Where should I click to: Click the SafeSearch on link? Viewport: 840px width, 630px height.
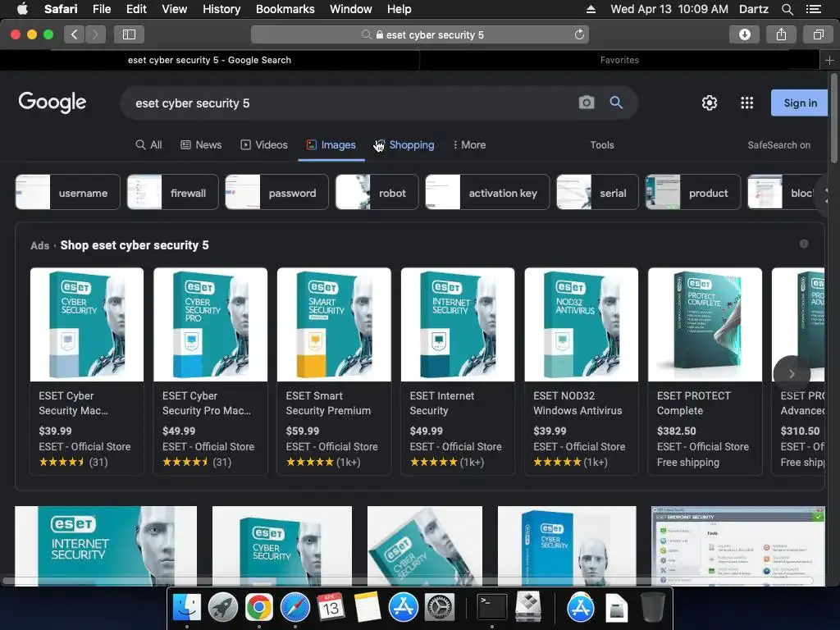779,144
